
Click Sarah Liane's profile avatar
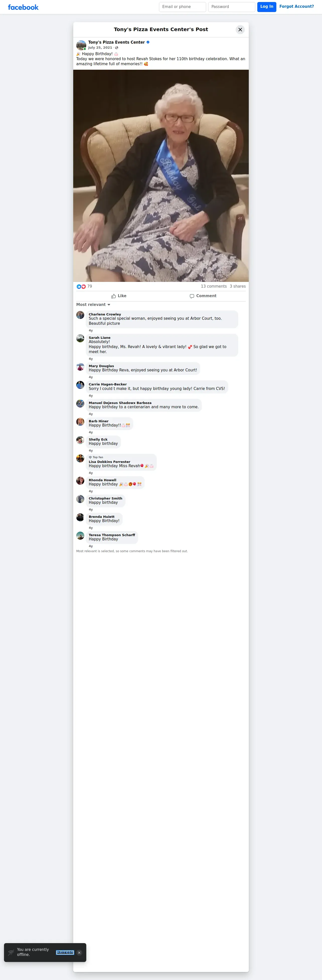tap(80, 338)
